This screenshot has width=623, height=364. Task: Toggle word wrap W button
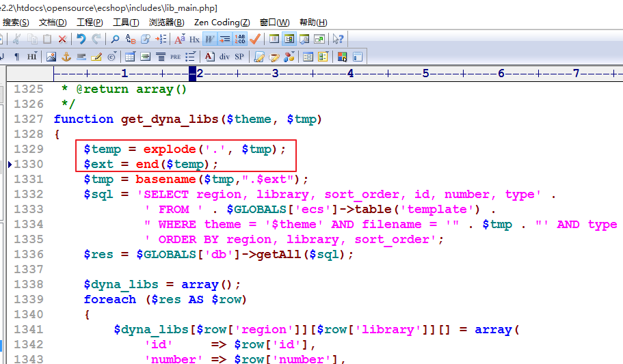[x=210, y=39]
